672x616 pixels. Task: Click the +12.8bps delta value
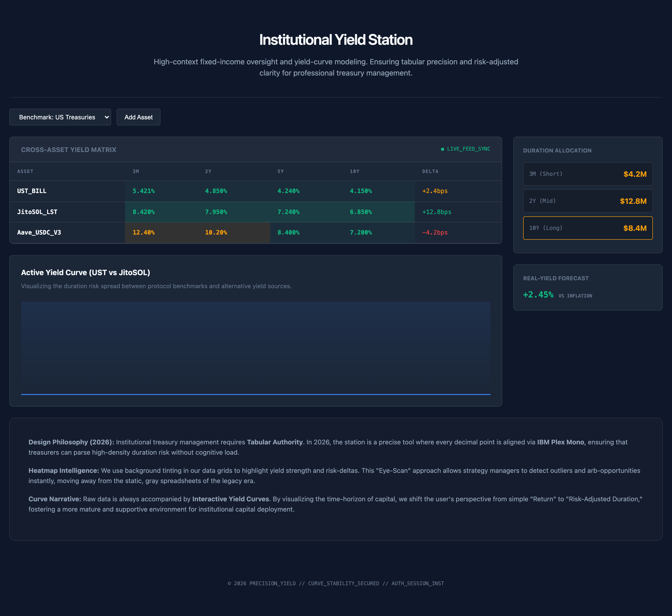click(x=437, y=212)
